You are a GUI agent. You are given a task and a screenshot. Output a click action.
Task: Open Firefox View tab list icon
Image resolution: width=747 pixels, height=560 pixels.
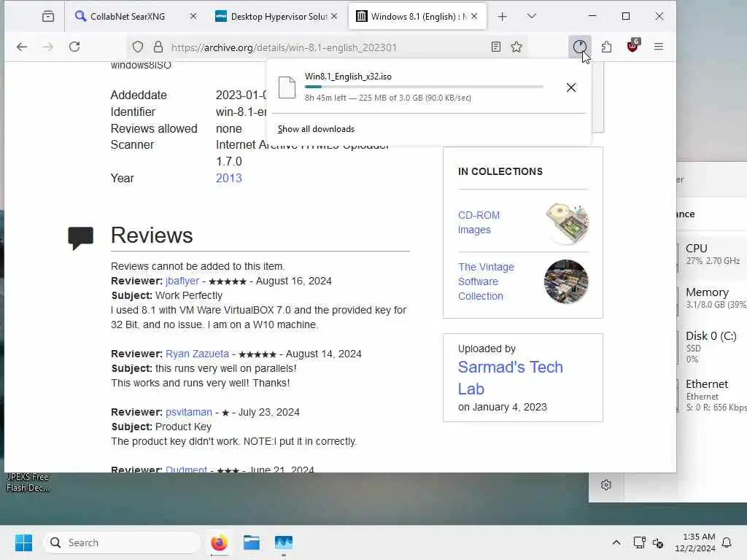coord(48,17)
